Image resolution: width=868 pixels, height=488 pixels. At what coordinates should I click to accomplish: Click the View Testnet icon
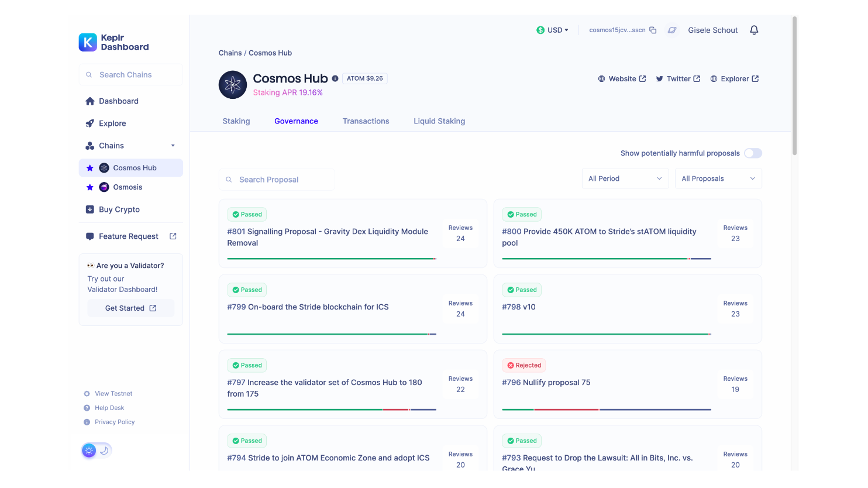87,394
